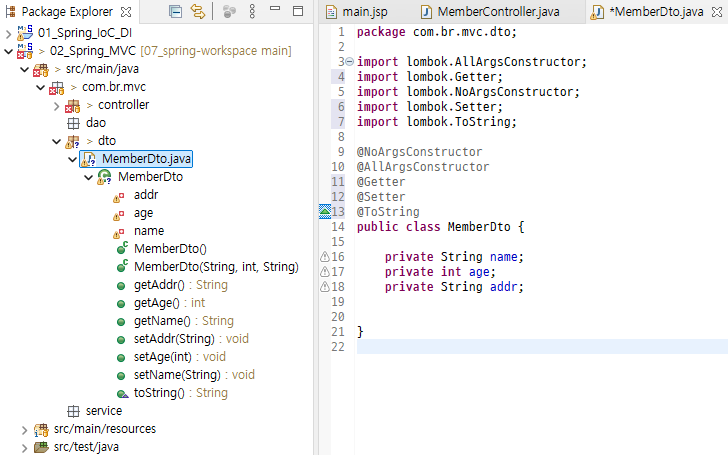Collapse the MemberDto.java file node
Image resolution: width=728 pixels, height=455 pixels.
point(72,159)
